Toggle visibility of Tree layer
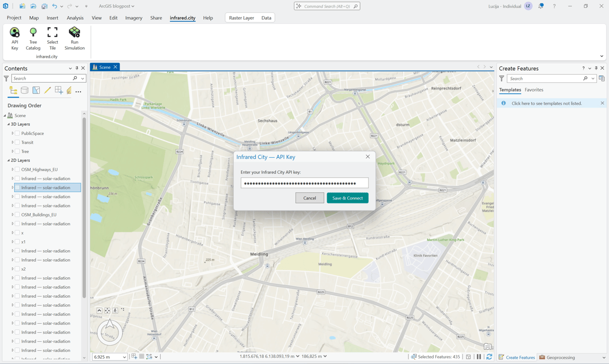Image resolution: width=609 pixels, height=364 pixels. click(x=18, y=151)
